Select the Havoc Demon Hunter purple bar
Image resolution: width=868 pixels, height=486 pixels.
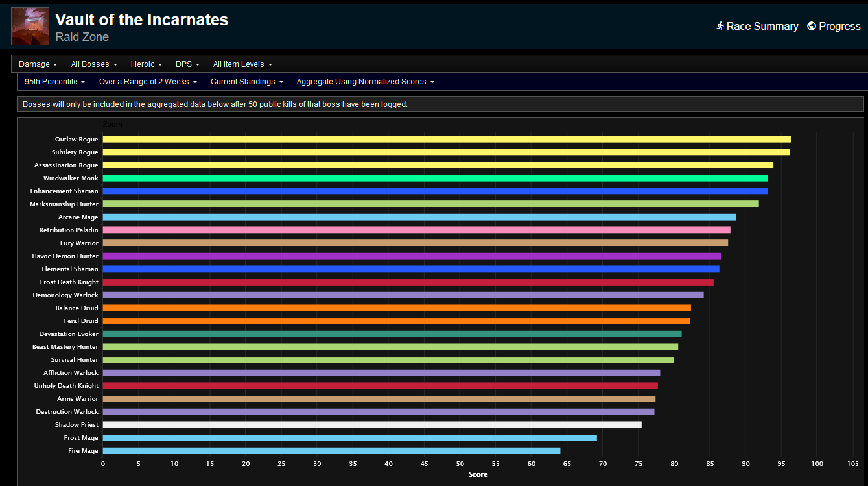pyautogui.click(x=412, y=256)
